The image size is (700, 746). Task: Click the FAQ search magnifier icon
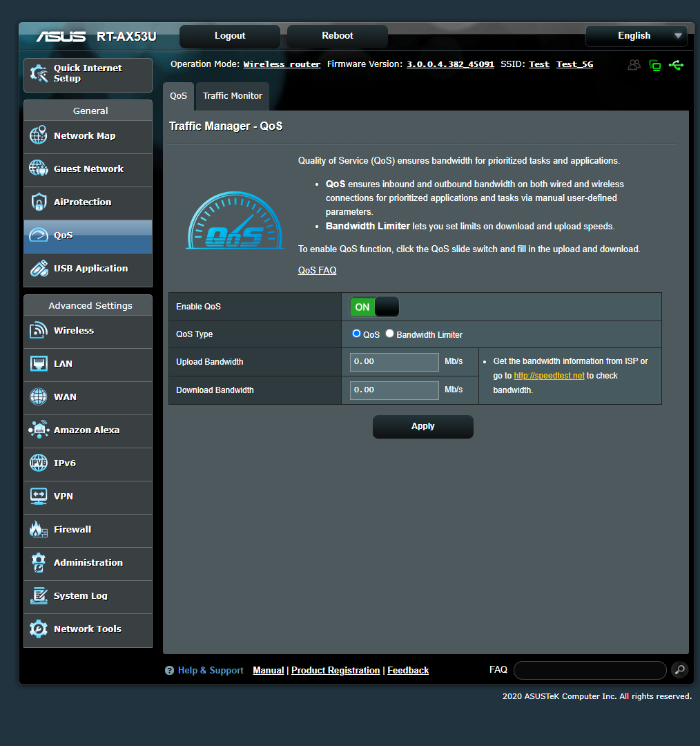click(679, 669)
